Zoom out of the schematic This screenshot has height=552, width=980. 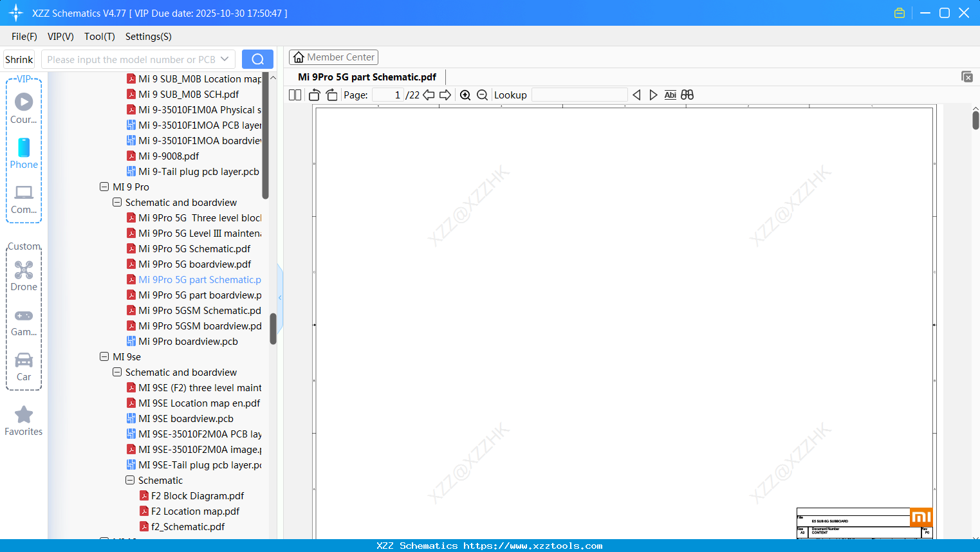[x=482, y=95]
